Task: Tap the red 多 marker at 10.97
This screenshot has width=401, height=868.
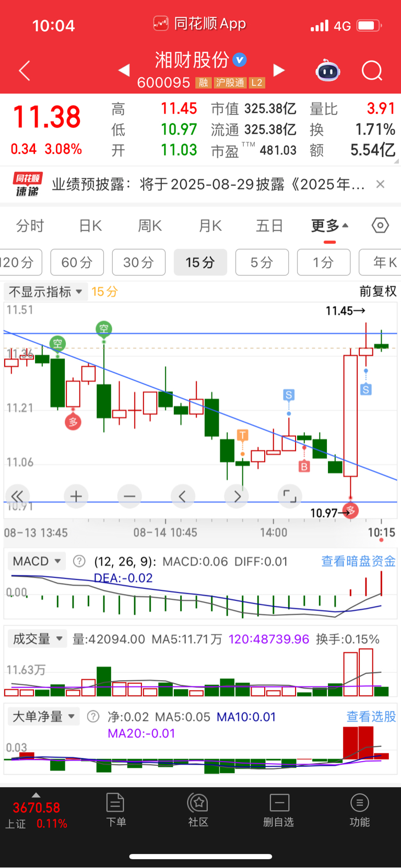Action: (350, 510)
